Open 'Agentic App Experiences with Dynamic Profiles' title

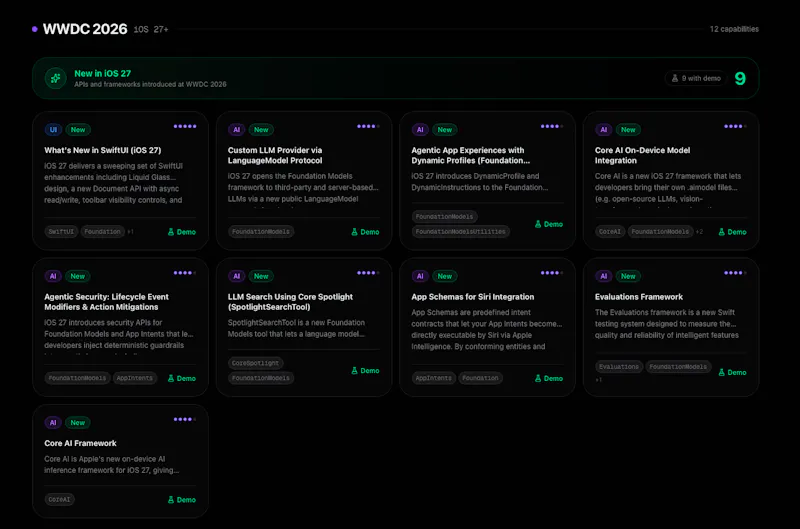470,155
